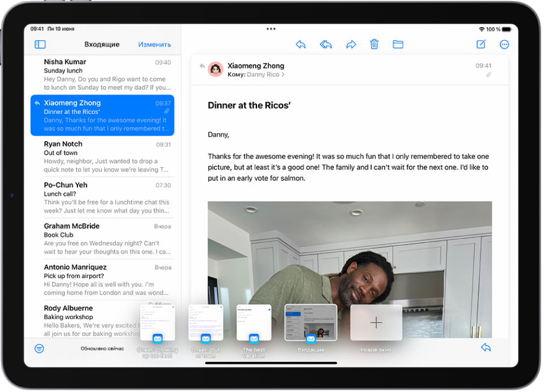This screenshot has height=392, width=544.
Task: Toggle the sidebar panel icon
Action: (40, 45)
